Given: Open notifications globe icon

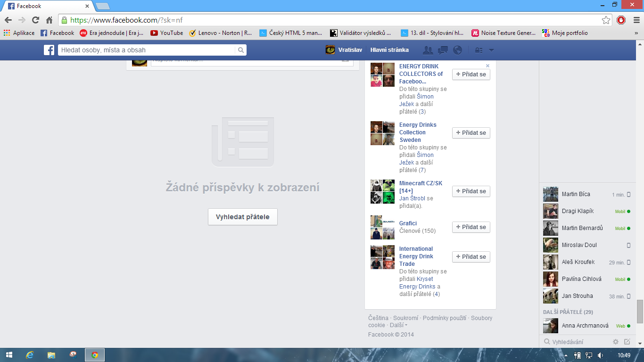Looking at the screenshot, I should coord(457,50).
